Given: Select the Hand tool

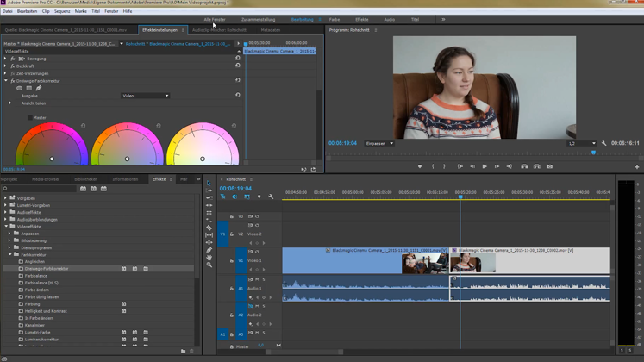Looking at the screenshot, I should click(209, 257).
